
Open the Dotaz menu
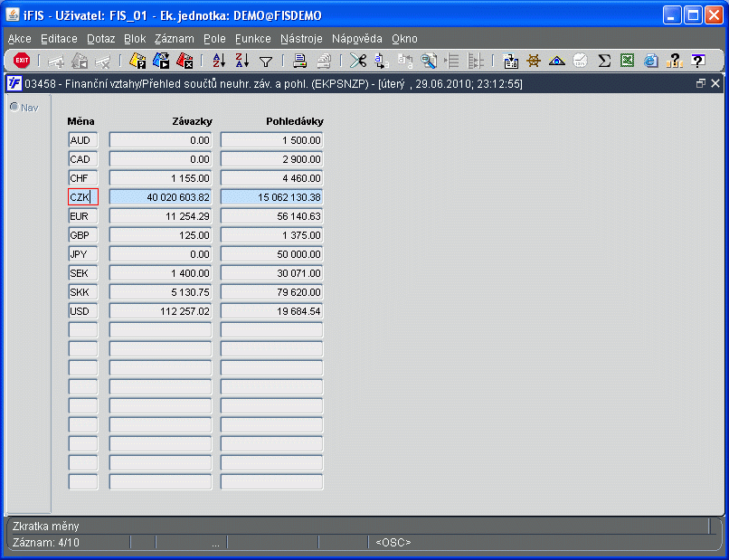coord(101,39)
